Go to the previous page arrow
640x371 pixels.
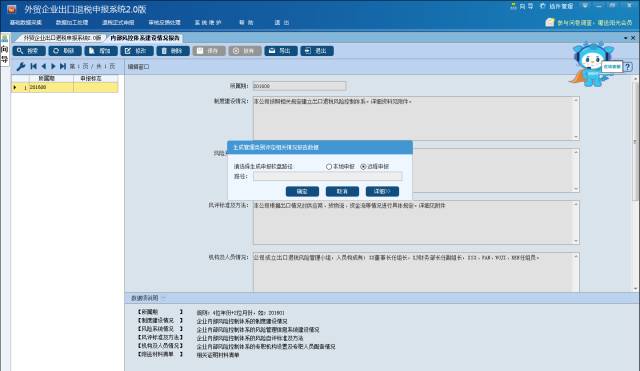44,66
